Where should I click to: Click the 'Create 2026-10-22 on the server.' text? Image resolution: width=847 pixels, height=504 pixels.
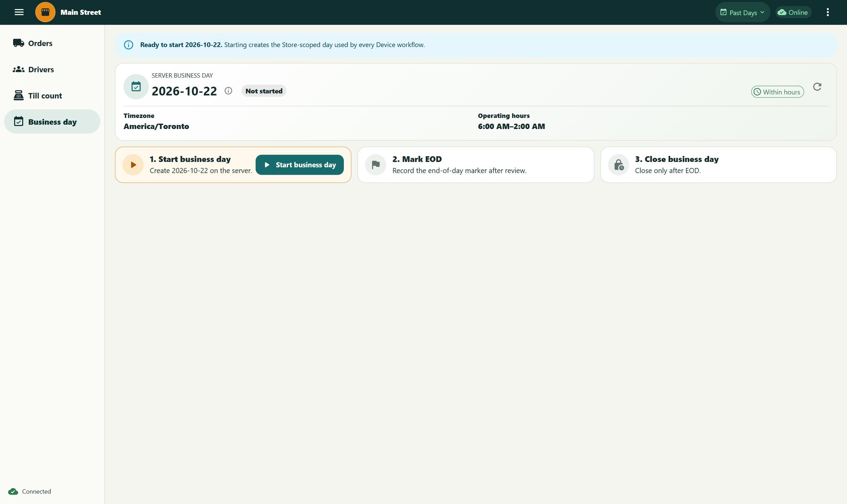click(x=201, y=170)
